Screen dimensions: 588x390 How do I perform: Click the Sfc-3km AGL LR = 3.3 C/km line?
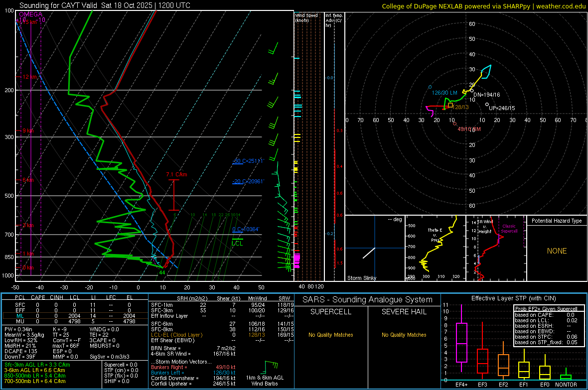[x=37, y=365]
